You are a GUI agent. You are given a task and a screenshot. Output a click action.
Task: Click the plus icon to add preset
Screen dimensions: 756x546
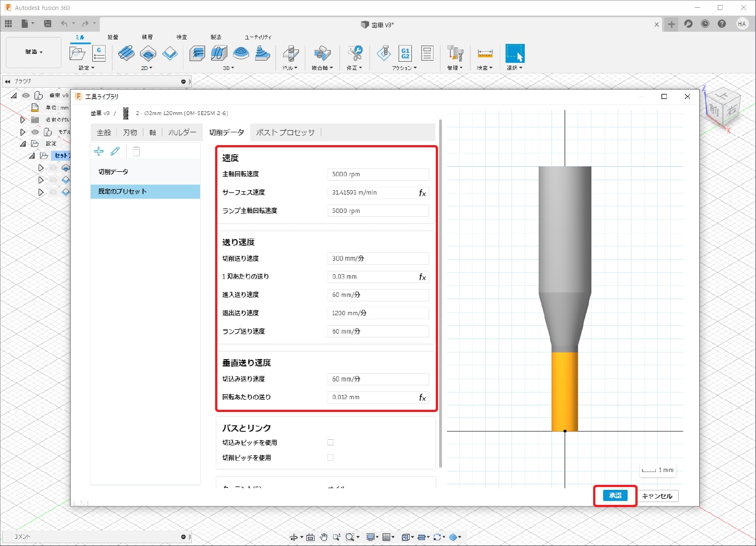[99, 151]
